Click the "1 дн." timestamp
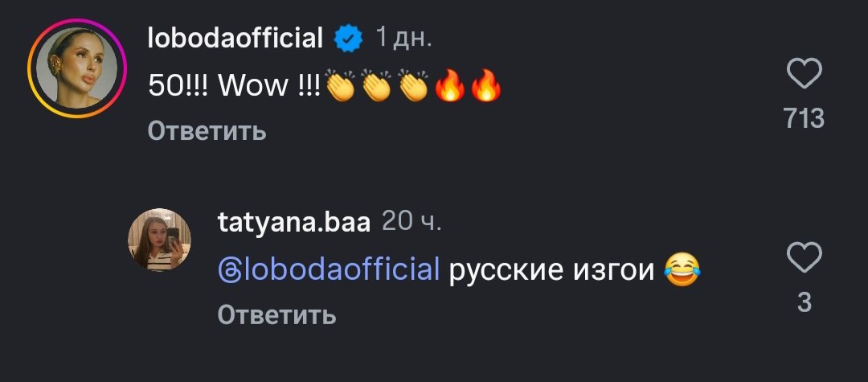This screenshot has height=382, width=868. point(405,38)
